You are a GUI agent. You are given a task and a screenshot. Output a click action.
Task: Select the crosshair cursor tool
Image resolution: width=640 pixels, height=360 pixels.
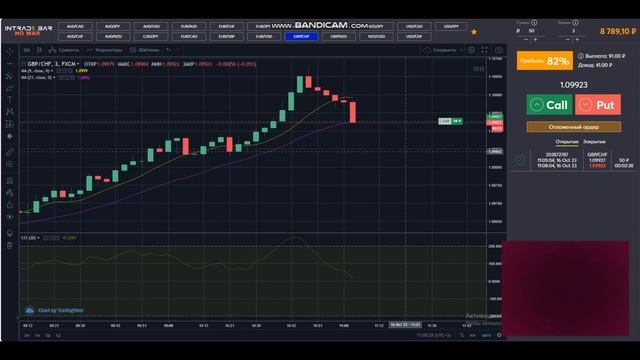coord(10,52)
